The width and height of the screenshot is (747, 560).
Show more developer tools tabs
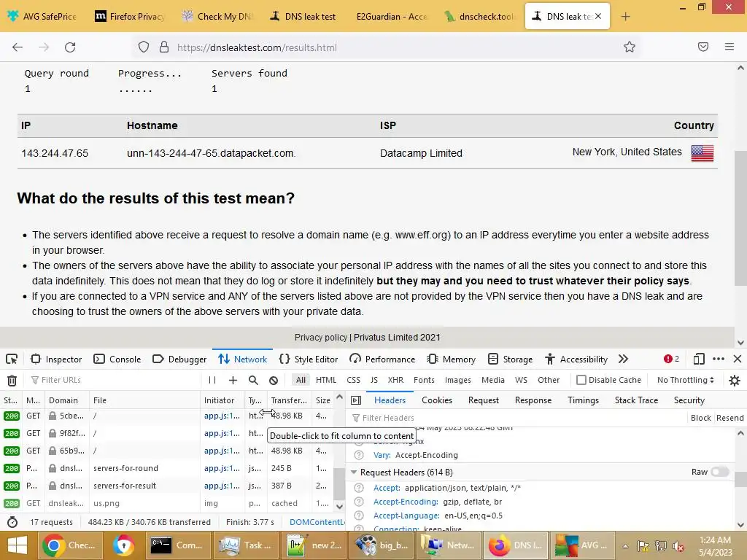tap(623, 359)
